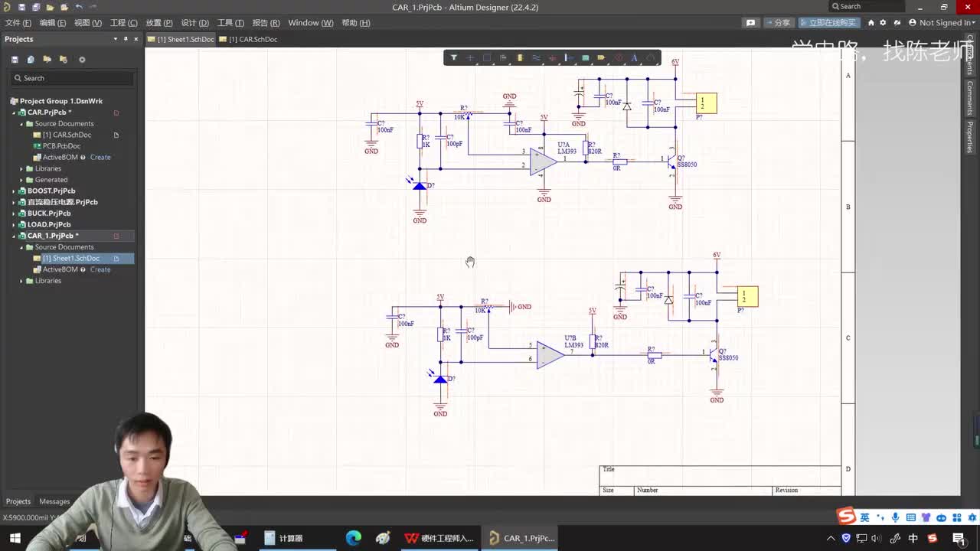
Task: Expand the BOOST.PrjPcb project node
Action: click(x=13, y=191)
